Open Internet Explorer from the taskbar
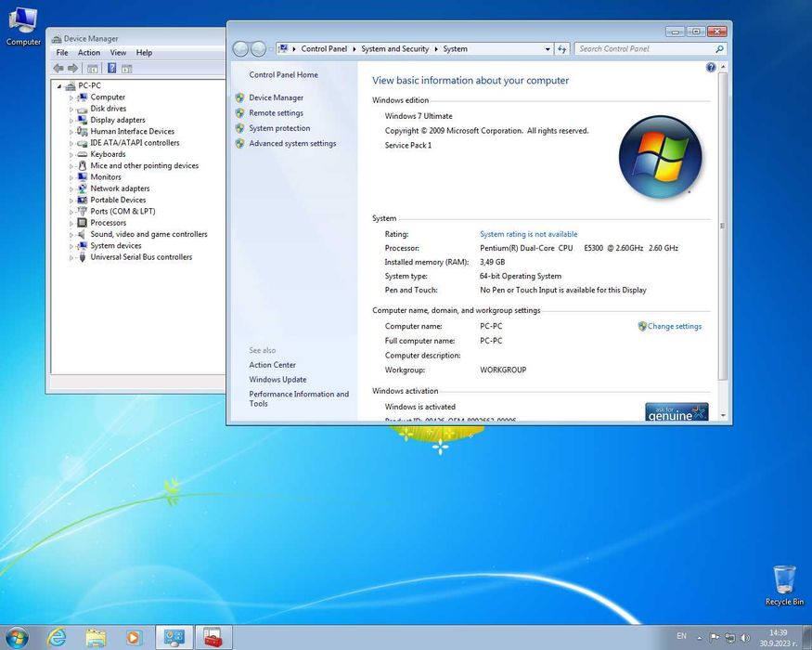Screen dimensions: 812x650 [x=57, y=637]
